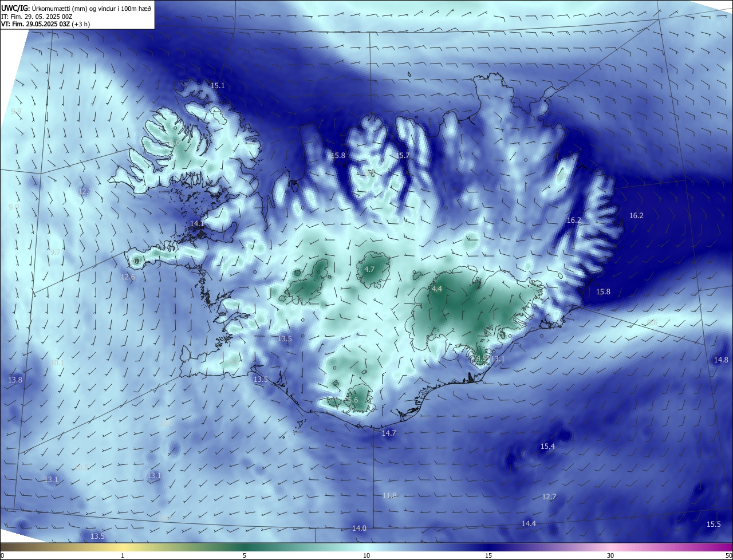Click the 12.6 value label
Screen dimensions: 733x560
coord(128,277)
